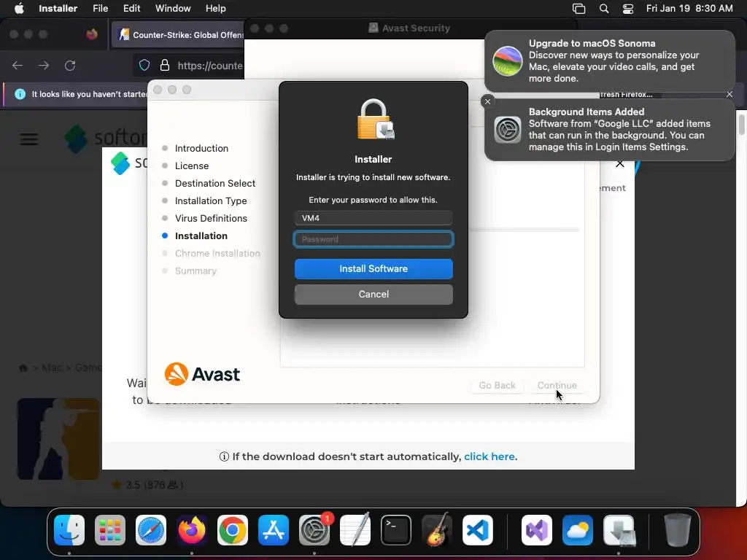This screenshot has height=560, width=747.
Task: Click the Avast logo in installer
Action: (202, 374)
